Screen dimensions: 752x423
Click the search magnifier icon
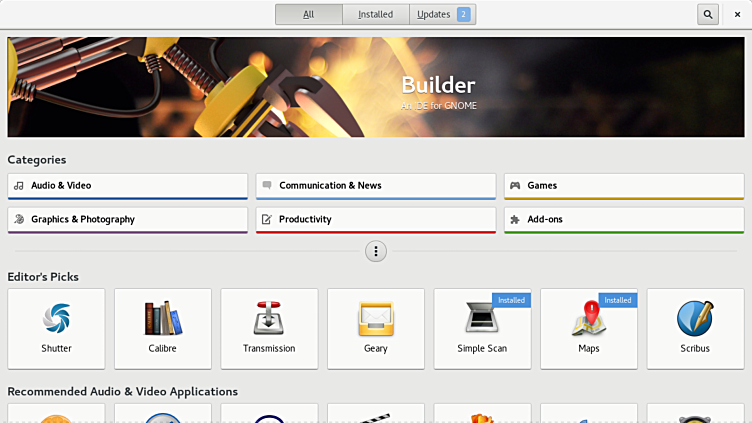tap(708, 14)
